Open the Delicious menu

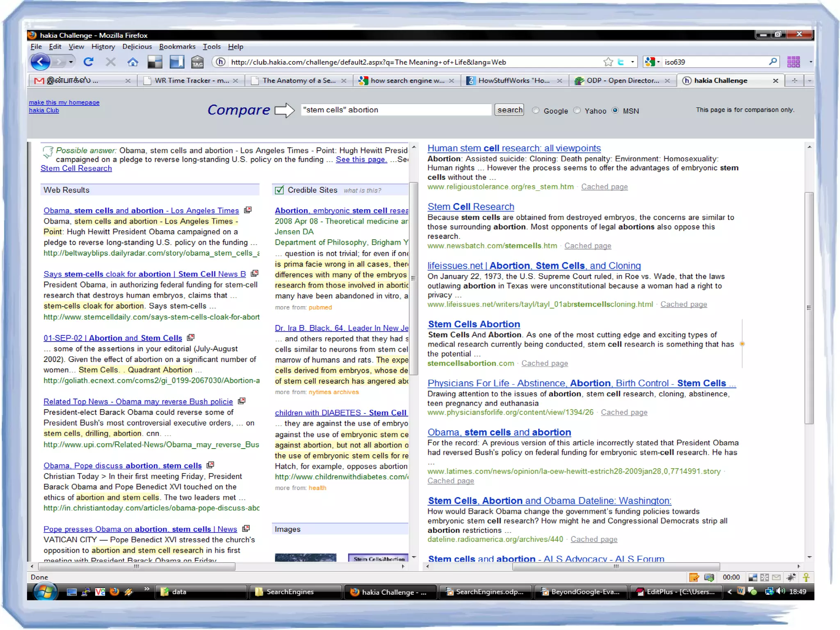click(137, 46)
